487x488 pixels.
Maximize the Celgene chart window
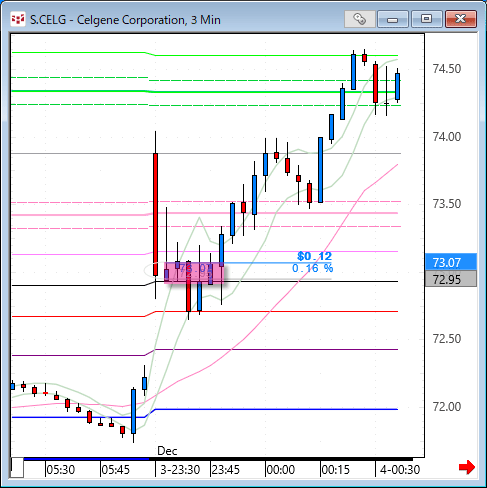[x=426, y=19]
